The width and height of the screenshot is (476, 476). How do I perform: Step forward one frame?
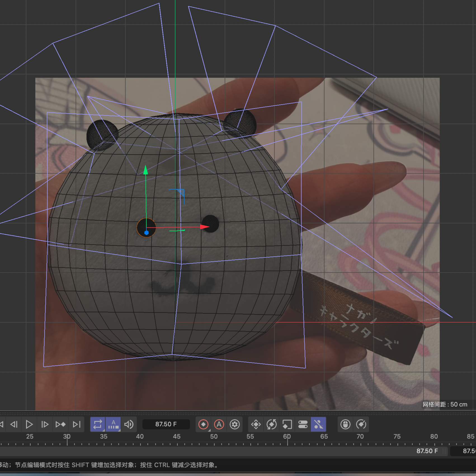(x=45, y=424)
